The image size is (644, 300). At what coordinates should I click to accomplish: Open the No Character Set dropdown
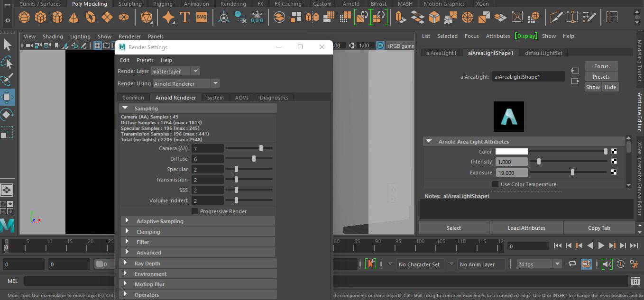click(420, 264)
